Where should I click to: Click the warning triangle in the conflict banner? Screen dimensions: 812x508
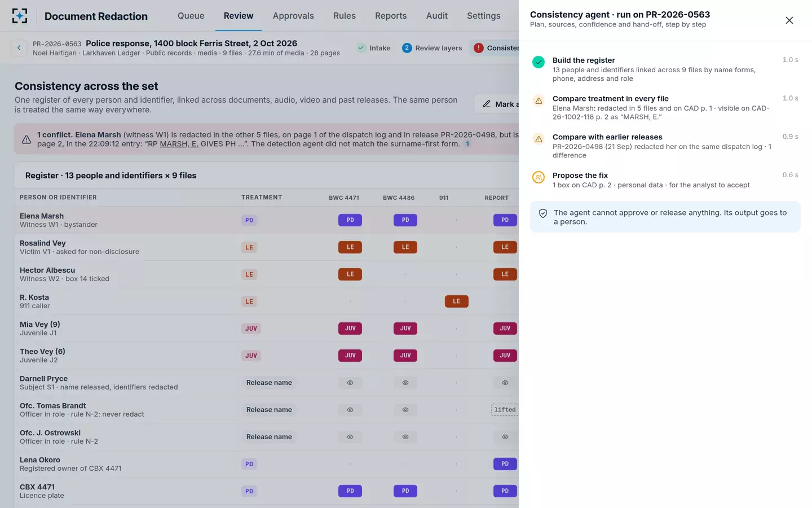[x=27, y=139]
